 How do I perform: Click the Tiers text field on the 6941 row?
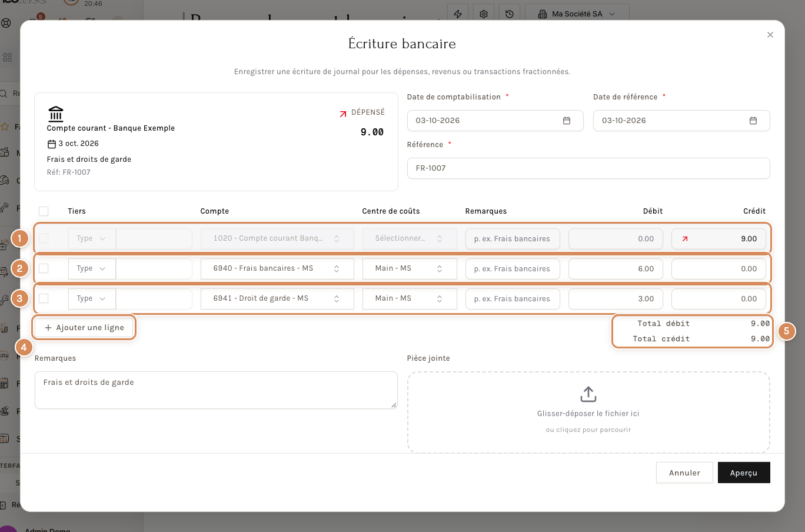pos(154,298)
